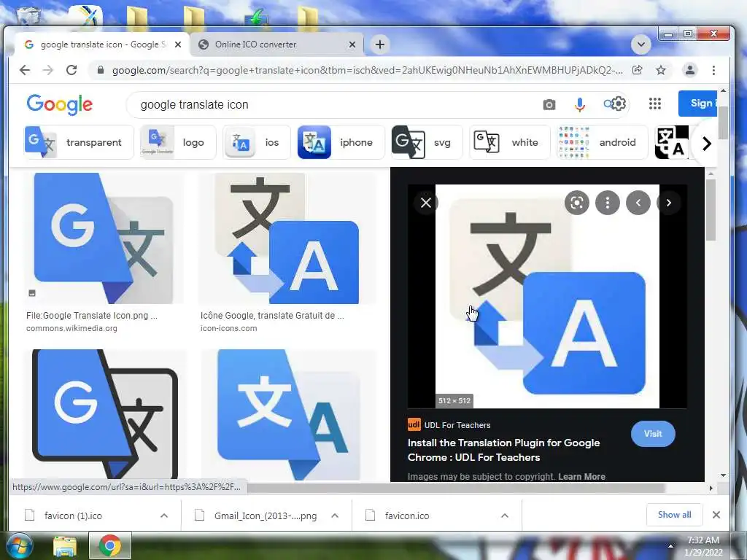Image resolution: width=747 pixels, height=560 pixels.
Task: Filter results by white chip
Action: tap(509, 142)
